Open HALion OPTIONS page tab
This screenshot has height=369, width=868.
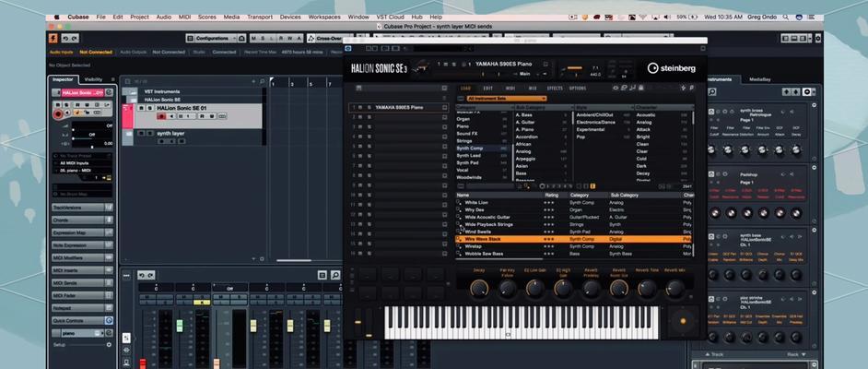pyautogui.click(x=578, y=88)
